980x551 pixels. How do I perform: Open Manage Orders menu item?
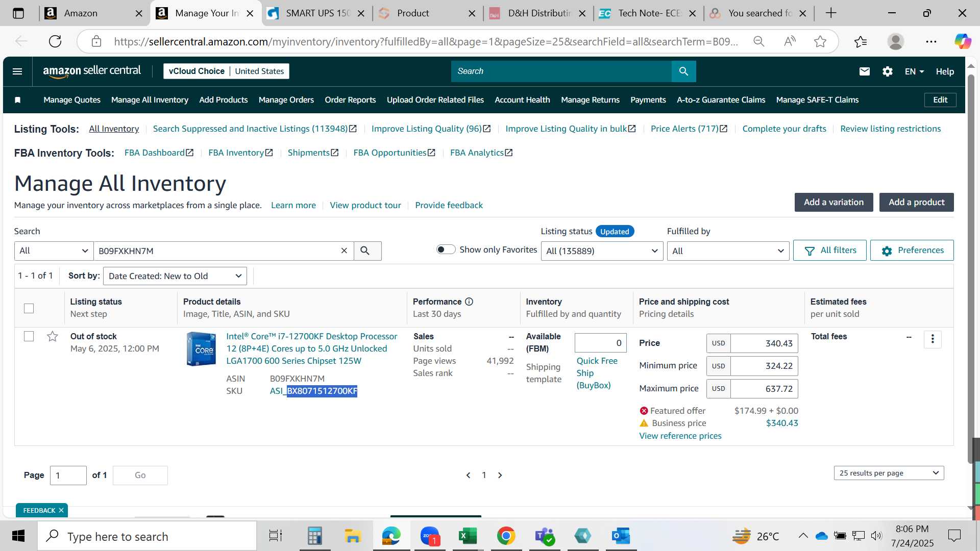pos(286,100)
